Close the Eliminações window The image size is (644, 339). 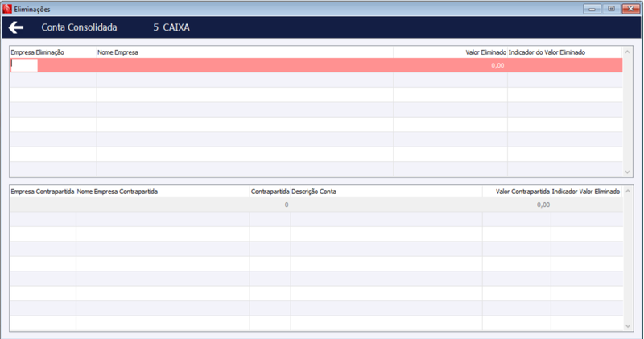point(631,9)
